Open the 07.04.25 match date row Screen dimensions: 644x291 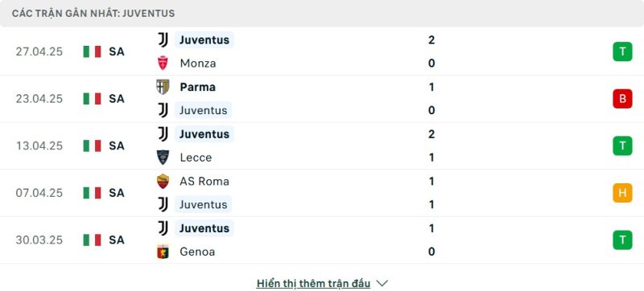pos(322,193)
